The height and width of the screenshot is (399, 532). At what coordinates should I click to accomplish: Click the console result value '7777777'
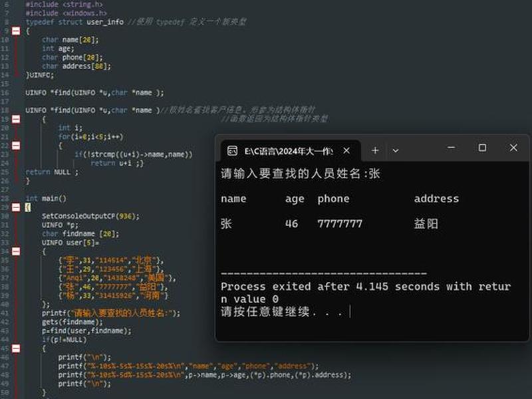[340, 223]
